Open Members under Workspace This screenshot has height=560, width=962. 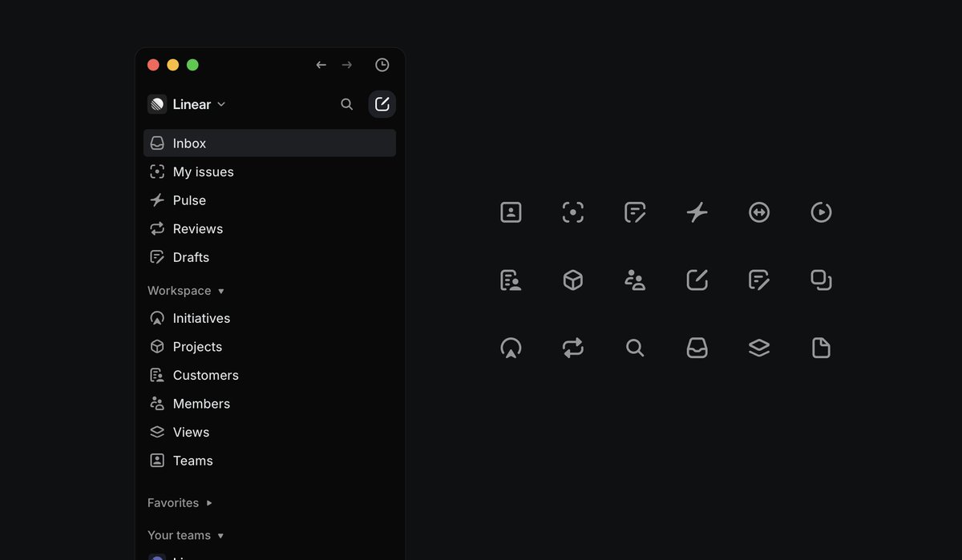[269, 404]
